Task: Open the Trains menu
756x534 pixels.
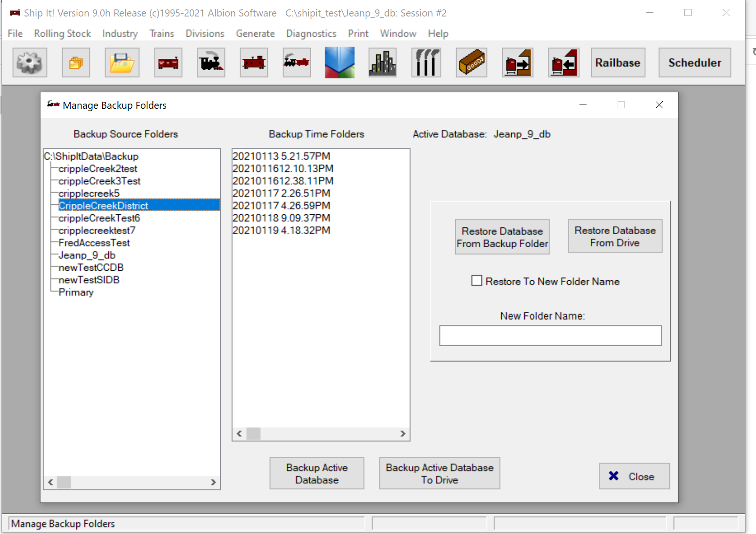Action: [162, 33]
